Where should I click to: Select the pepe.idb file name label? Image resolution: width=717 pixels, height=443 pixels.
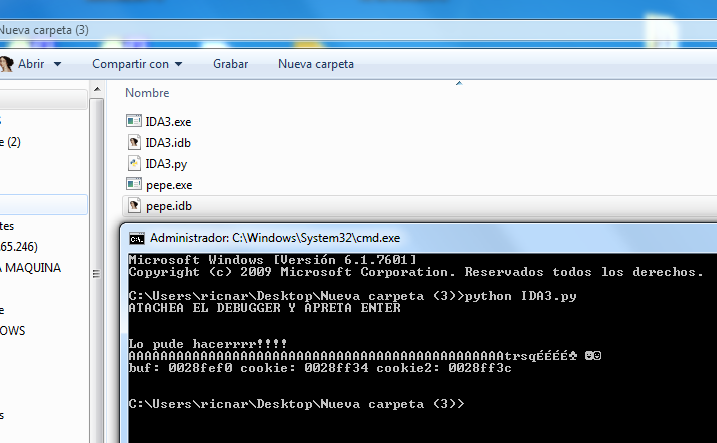click(x=168, y=206)
